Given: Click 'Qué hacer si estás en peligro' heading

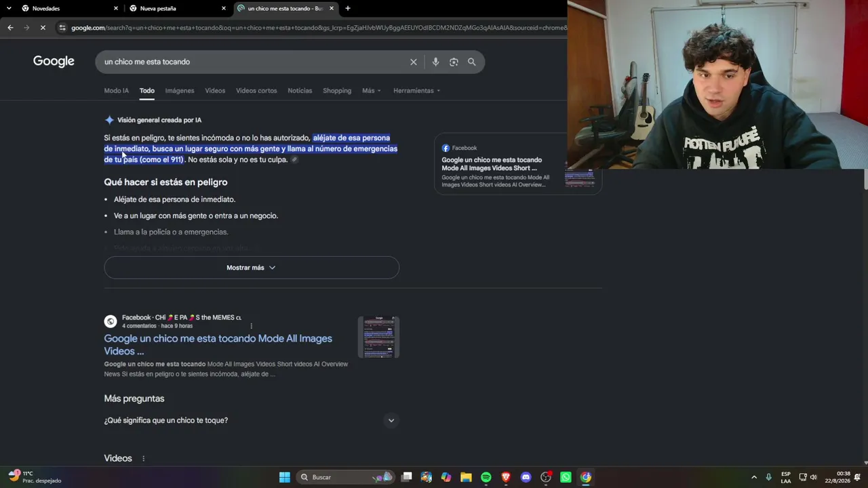Looking at the screenshot, I should click(165, 182).
